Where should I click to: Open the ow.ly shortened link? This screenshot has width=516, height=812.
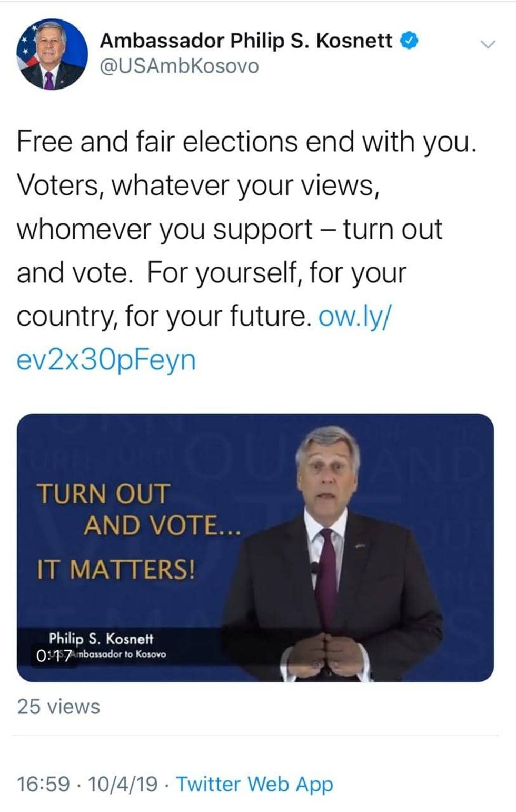(355, 316)
